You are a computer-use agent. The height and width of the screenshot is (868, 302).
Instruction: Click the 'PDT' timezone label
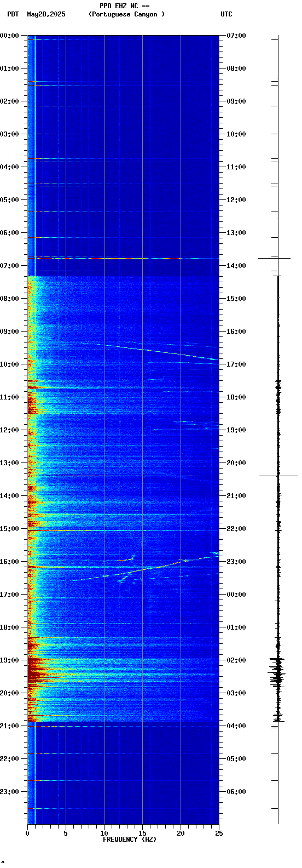pyautogui.click(x=13, y=14)
